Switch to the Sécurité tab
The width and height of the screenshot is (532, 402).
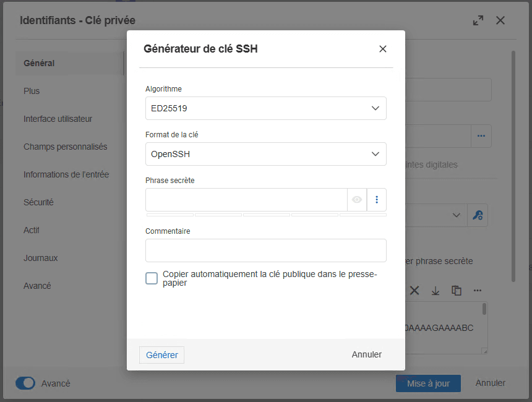(x=38, y=202)
